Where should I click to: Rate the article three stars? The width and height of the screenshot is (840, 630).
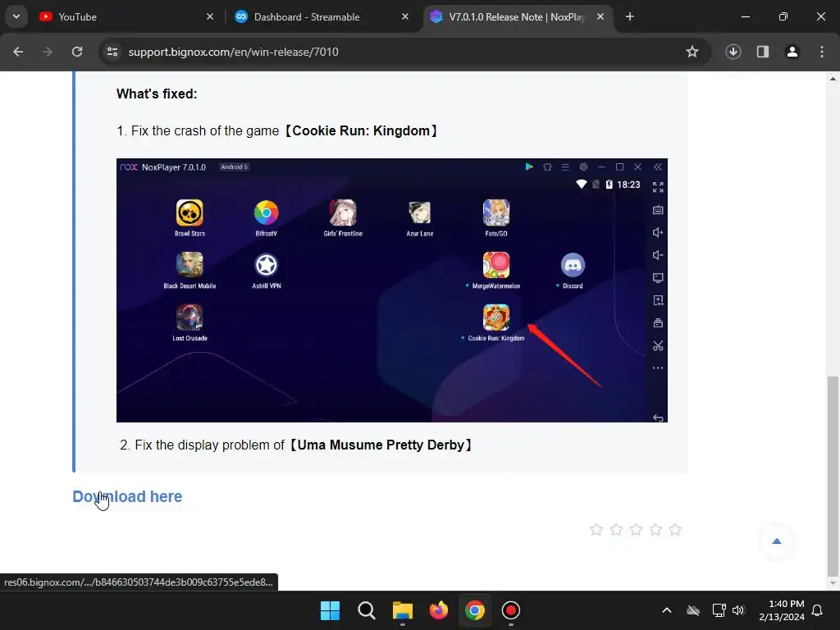[636, 530]
